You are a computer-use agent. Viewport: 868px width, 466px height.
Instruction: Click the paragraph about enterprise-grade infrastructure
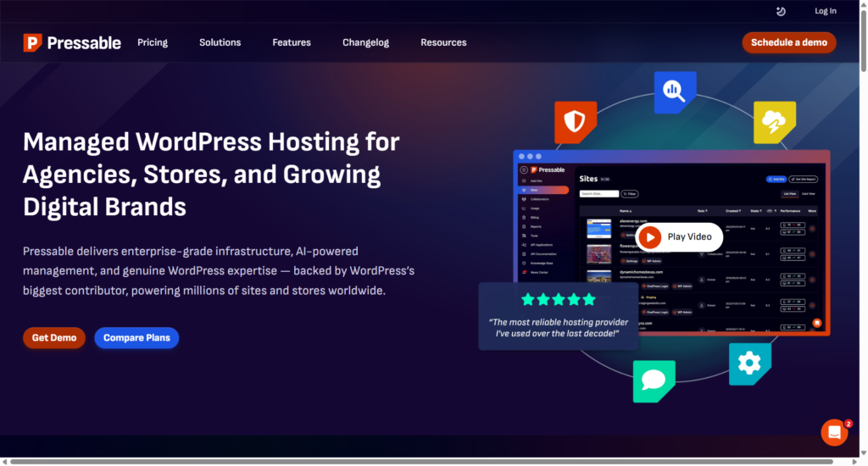[x=219, y=270]
